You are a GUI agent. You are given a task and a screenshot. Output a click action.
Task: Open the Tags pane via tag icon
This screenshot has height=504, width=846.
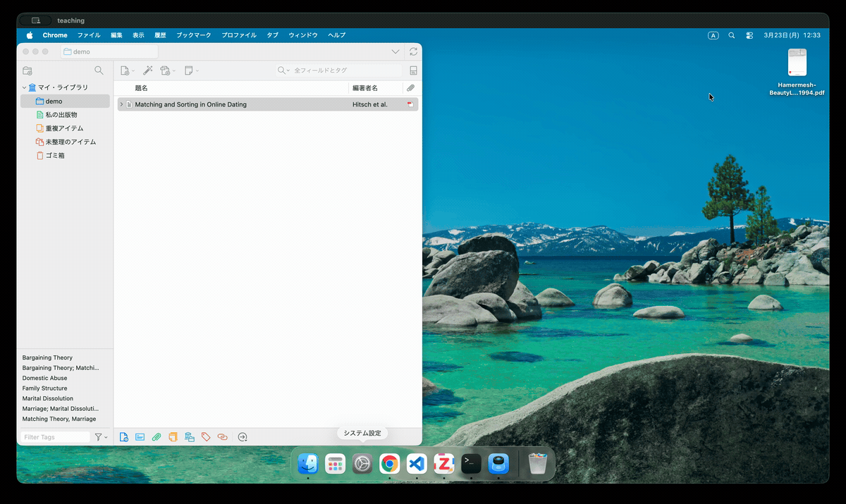[x=206, y=437]
